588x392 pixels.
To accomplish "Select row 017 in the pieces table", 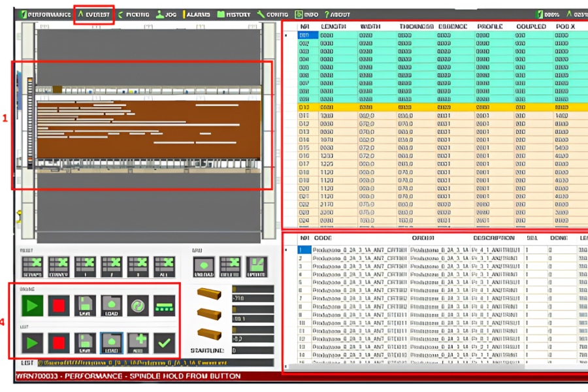I will pos(442,164).
